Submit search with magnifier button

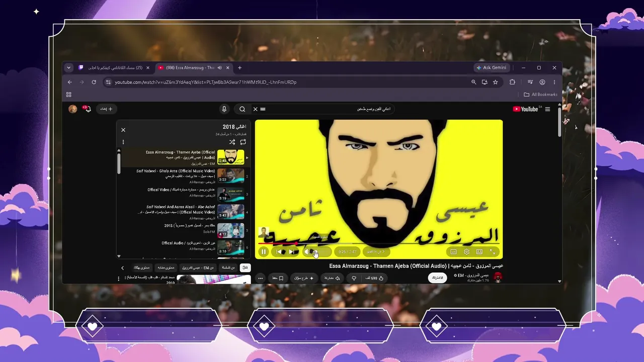point(243,109)
